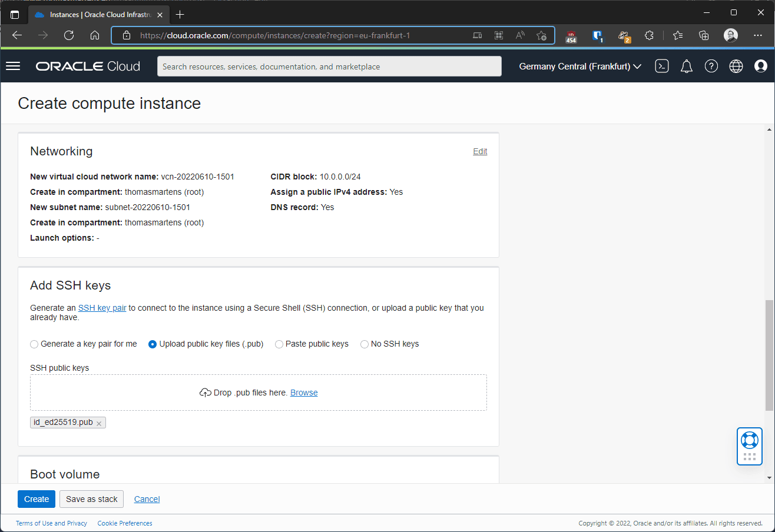The width and height of the screenshot is (775, 532).
Task: Open the language globe menu
Action: [x=736, y=66]
